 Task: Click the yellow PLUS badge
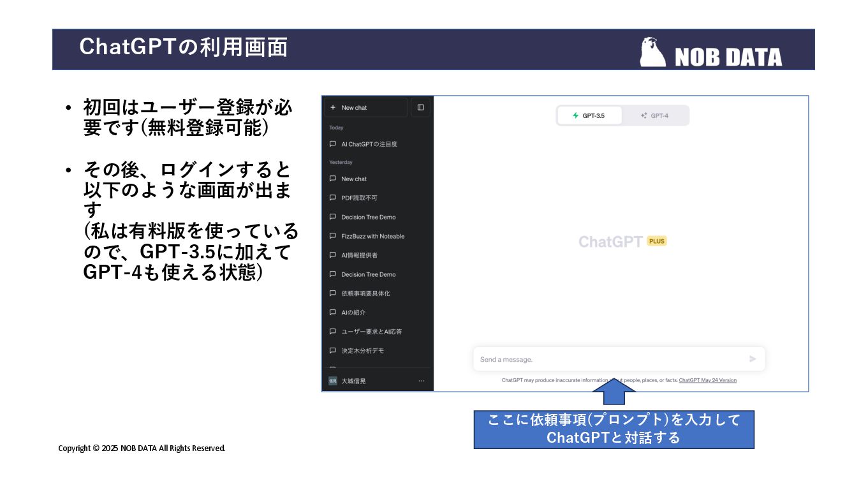pyautogui.click(x=656, y=241)
